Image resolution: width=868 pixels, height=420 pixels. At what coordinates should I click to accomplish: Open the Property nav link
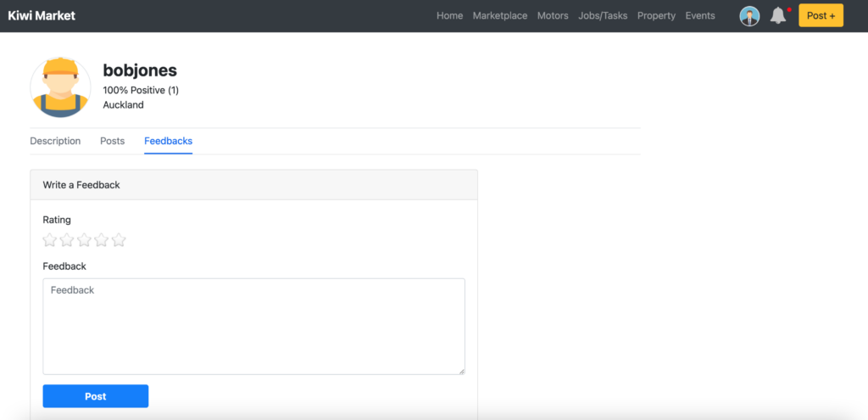click(x=656, y=15)
